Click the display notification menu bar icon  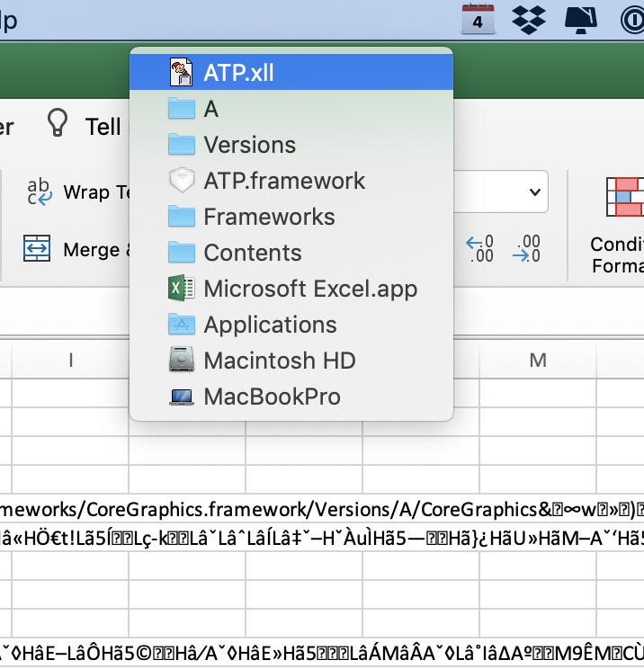pos(581,20)
